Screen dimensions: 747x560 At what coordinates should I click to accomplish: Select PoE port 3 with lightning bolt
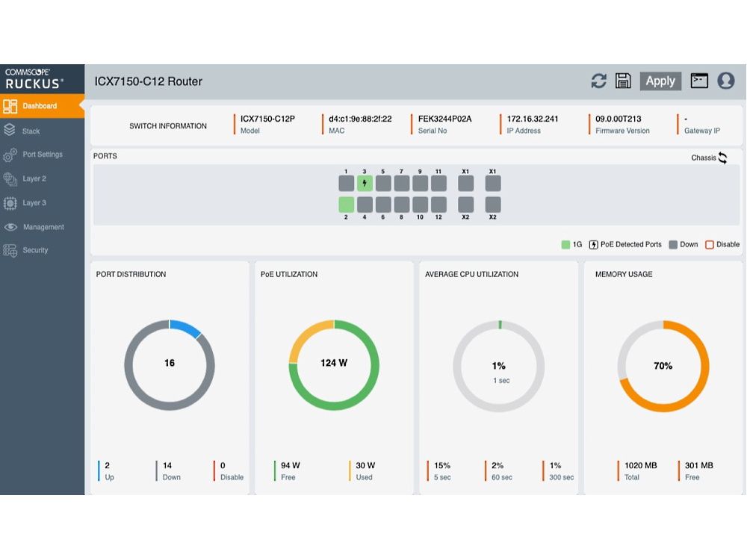(365, 184)
